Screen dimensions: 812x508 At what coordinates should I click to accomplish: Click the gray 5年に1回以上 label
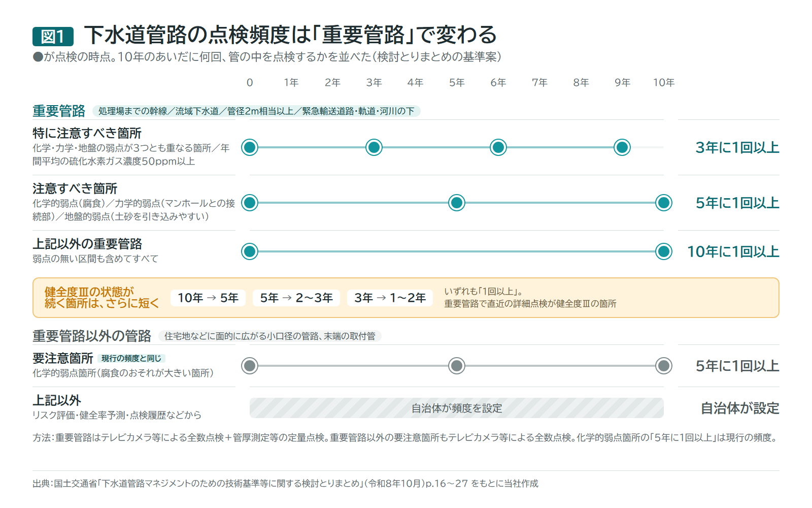coord(737,366)
